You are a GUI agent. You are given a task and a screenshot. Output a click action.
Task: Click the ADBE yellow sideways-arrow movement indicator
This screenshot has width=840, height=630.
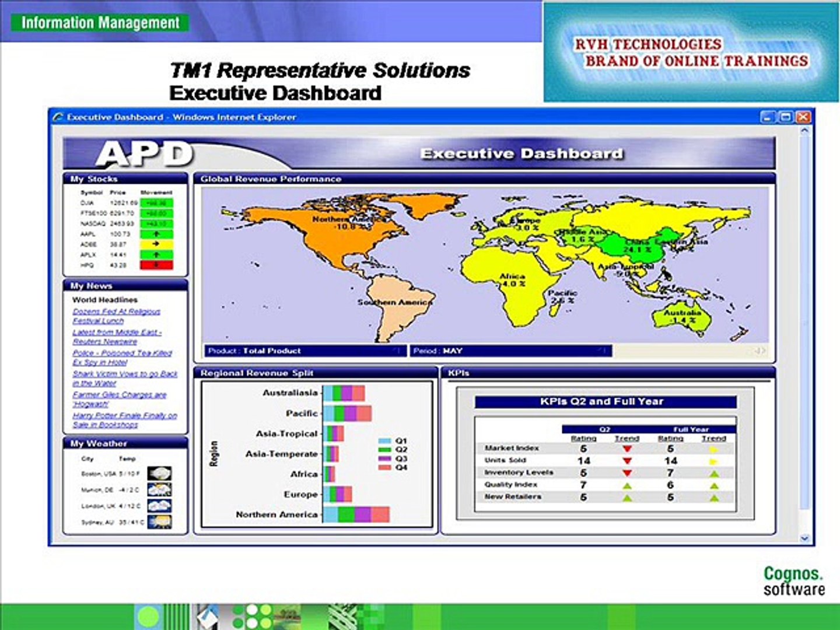(156, 244)
